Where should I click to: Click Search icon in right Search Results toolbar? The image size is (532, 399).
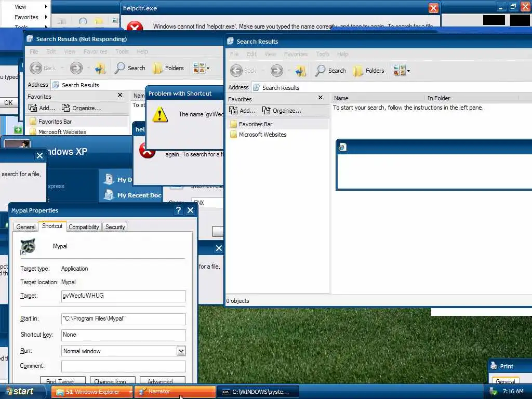coord(320,71)
